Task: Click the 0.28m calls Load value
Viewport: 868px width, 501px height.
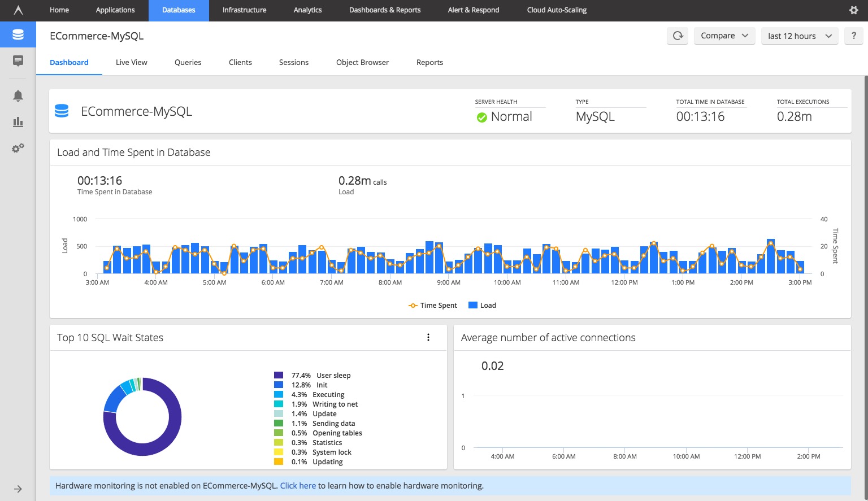Action: point(362,181)
